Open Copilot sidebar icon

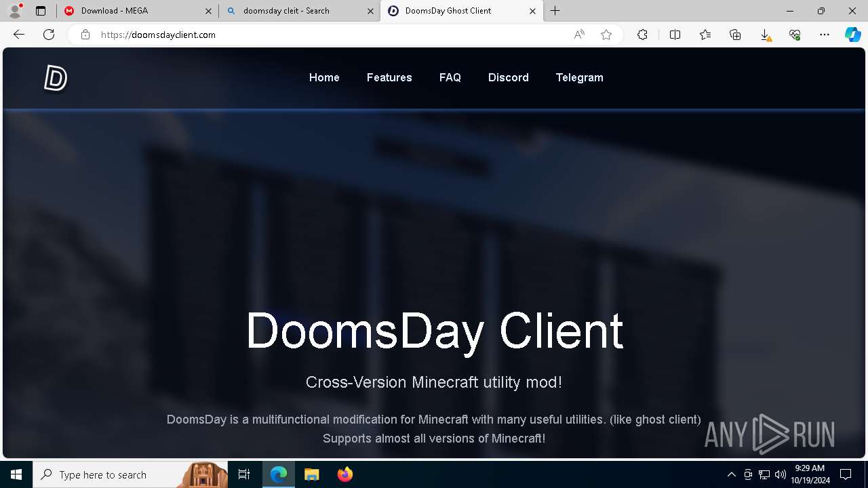click(853, 35)
